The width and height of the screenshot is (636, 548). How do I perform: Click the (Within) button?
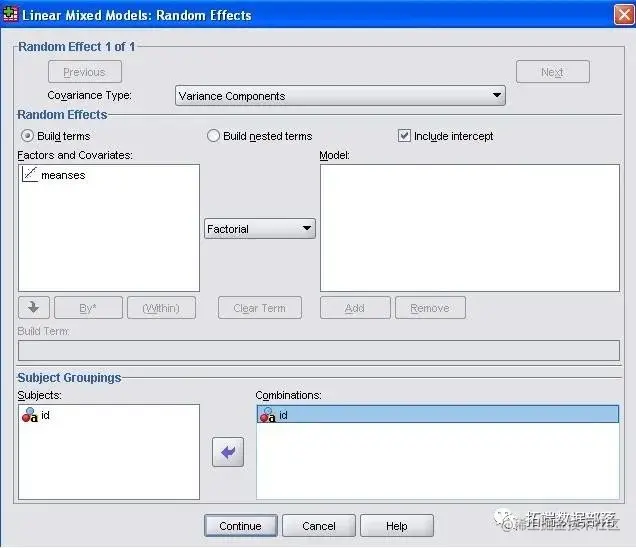161,308
